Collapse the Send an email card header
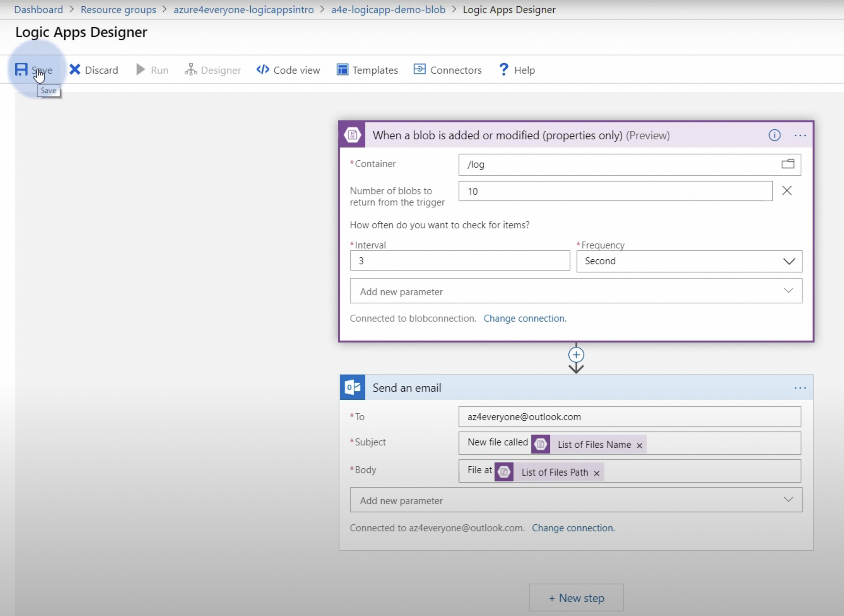This screenshot has height=616, width=844. pyautogui.click(x=576, y=387)
